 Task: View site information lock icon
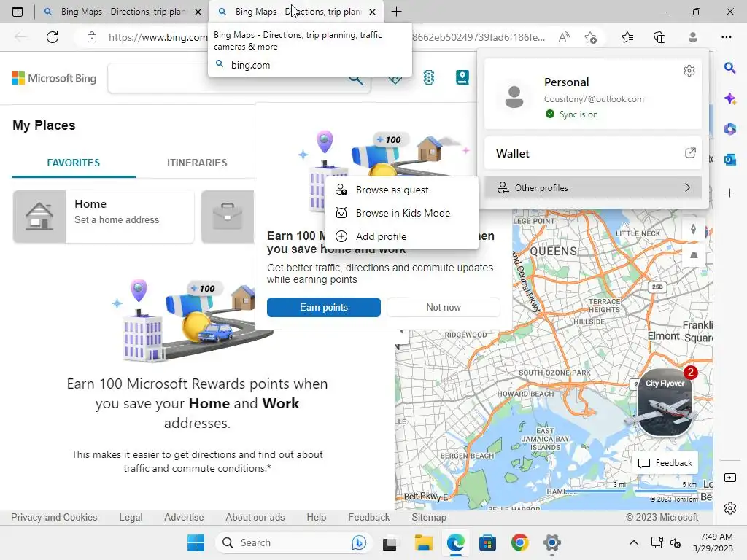tap(92, 37)
